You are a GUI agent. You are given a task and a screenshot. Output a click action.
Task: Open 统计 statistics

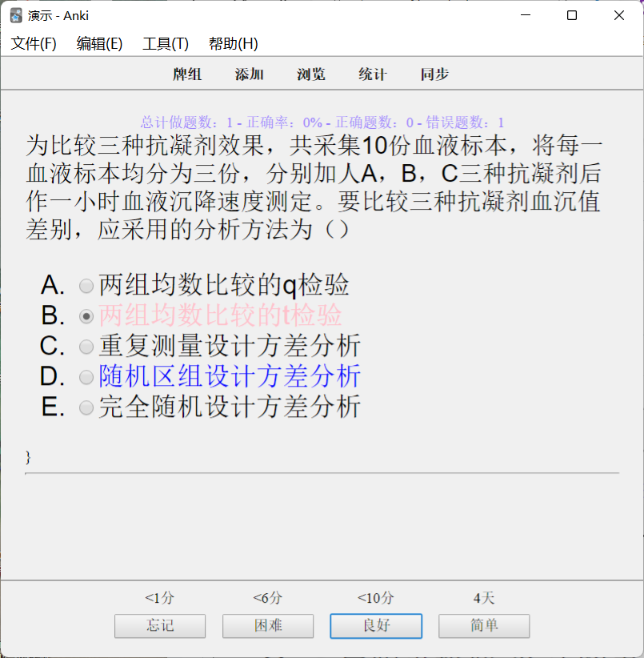coord(373,74)
